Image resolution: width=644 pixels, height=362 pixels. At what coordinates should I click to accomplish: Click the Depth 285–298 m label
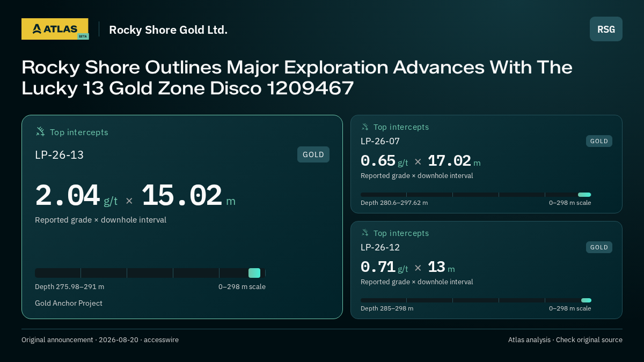coord(387,308)
